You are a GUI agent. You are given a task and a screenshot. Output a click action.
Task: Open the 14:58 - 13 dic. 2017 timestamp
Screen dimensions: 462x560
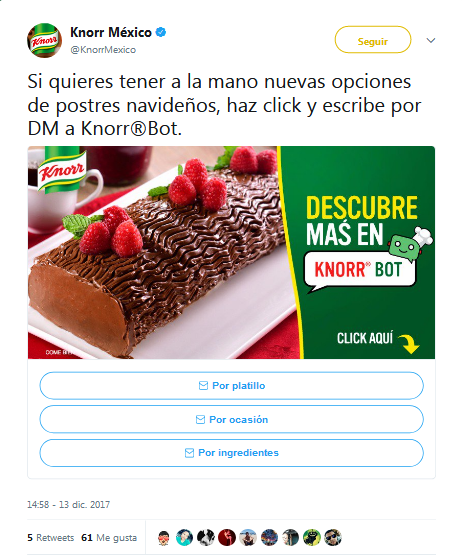pos(69,504)
